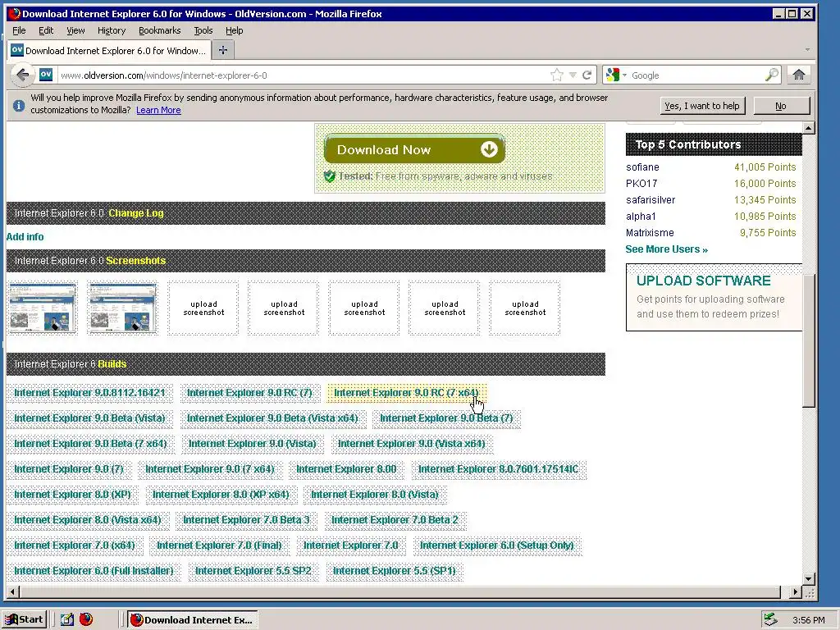This screenshot has width=840, height=630.
Task: Go back with the Firefox back arrow
Action: click(x=22, y=75)
